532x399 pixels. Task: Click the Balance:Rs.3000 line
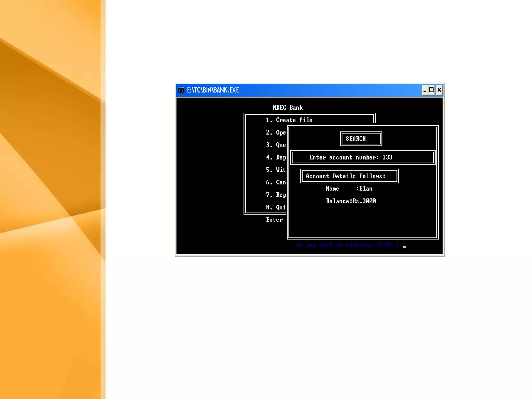point(351,201)
